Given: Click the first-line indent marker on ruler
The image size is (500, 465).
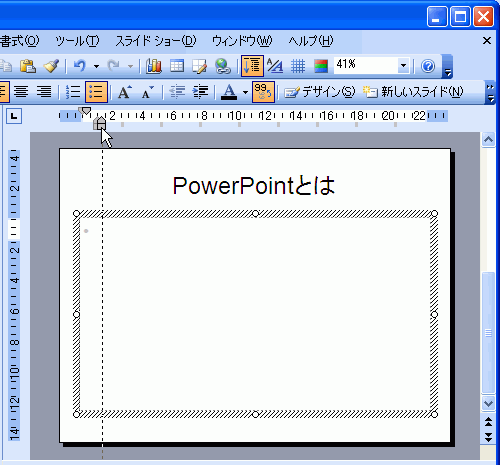Looking at the screenshot, I should coord(86,111).
